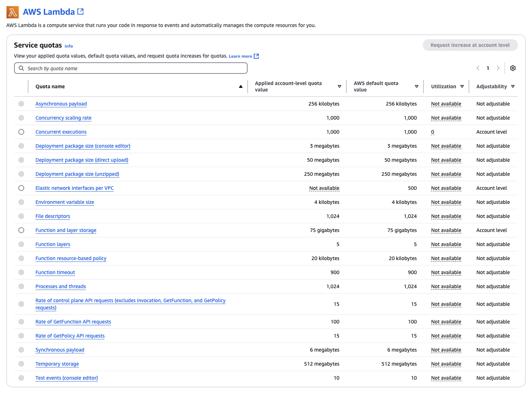Go to next page chevron

498,68
